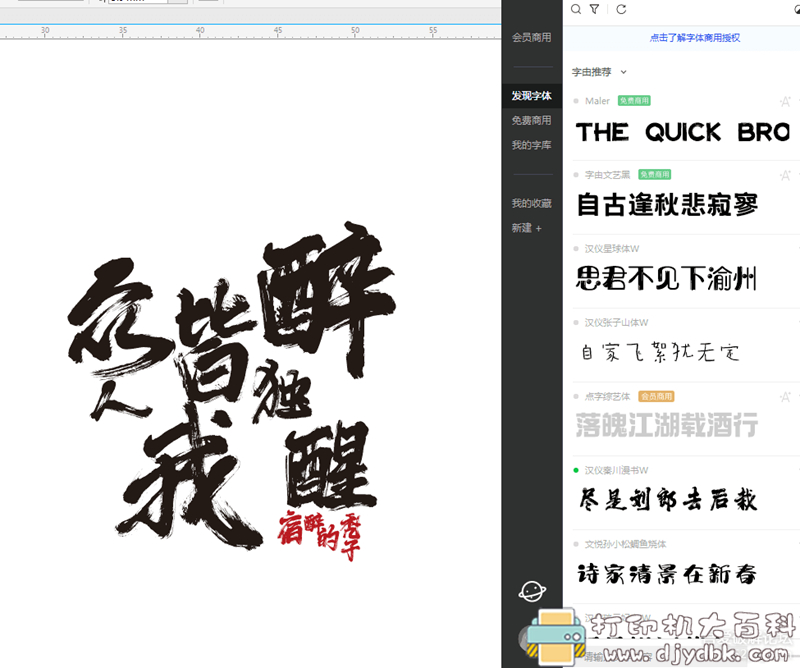Click the green 免费商用 badge beside 字由文艺黑
The height and width of the screenshot is (668, 800).
tap(655, 175)
